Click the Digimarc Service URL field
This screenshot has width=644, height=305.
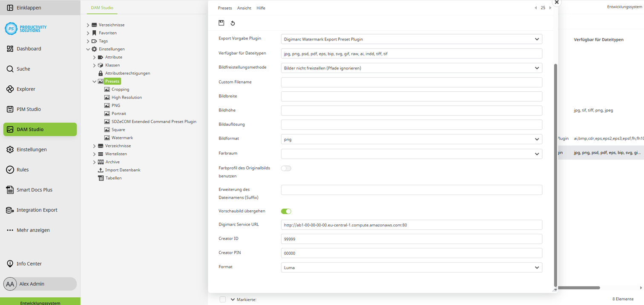411,225
